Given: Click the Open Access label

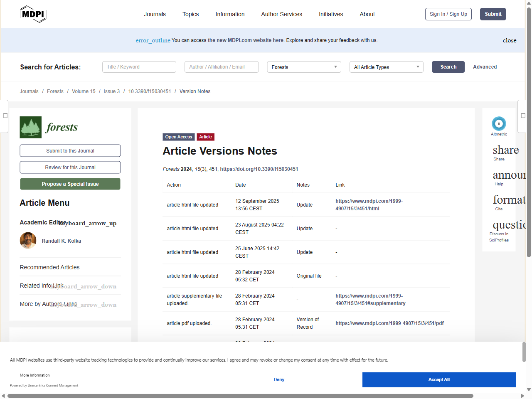Looking at the screenshot, I should coord(179,137).
